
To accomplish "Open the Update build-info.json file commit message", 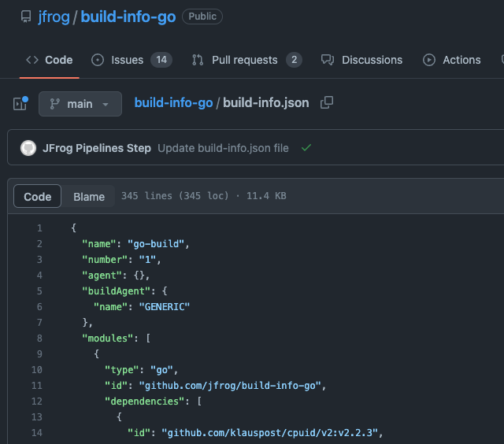I will point(223,148).
